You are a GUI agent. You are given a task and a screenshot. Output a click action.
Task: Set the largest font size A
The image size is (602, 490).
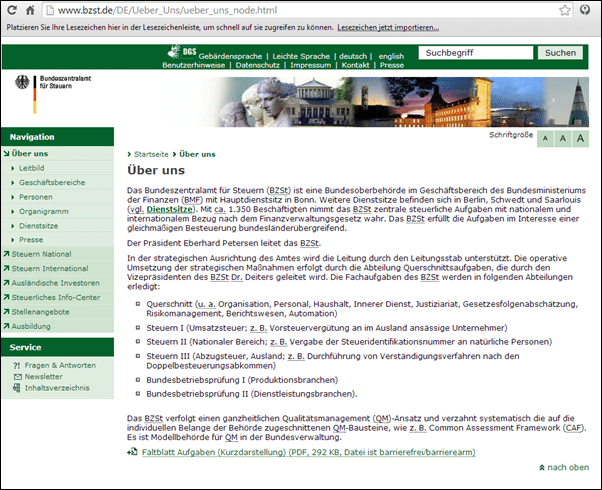tap(580, 139)
